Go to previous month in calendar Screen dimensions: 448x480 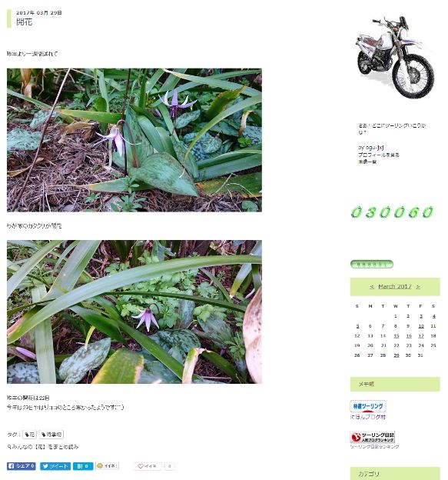pyautogui.click(x=372, y=287)
